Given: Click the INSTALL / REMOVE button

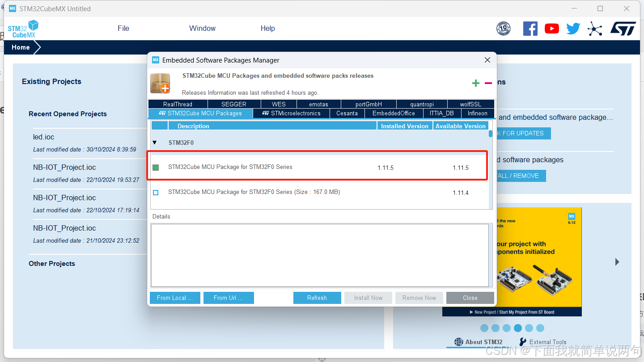Looking at the screenshot, I should coord(521,176).
